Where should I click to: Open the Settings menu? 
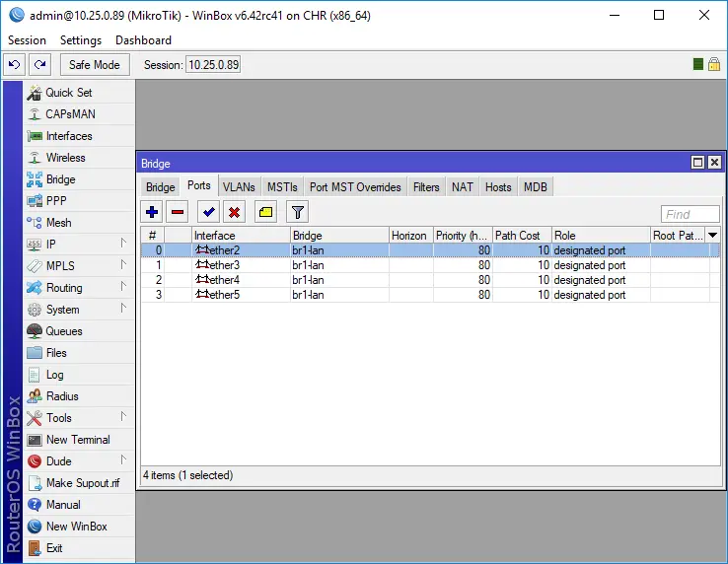(81, 40)
